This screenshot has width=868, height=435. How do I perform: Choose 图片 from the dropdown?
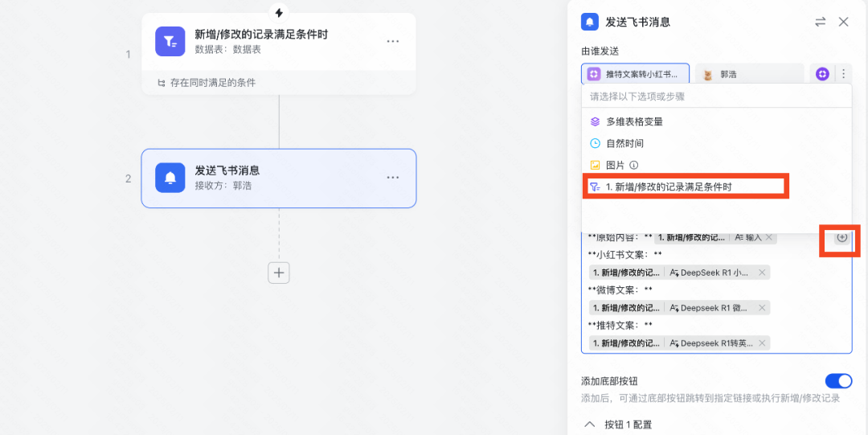click(716, 165)
